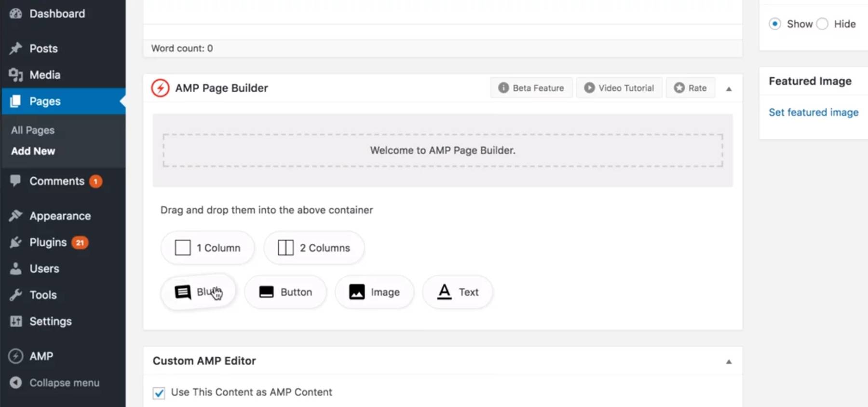Select the Text module label
This screenshot has width=868, height=407.
click(469, 292)
